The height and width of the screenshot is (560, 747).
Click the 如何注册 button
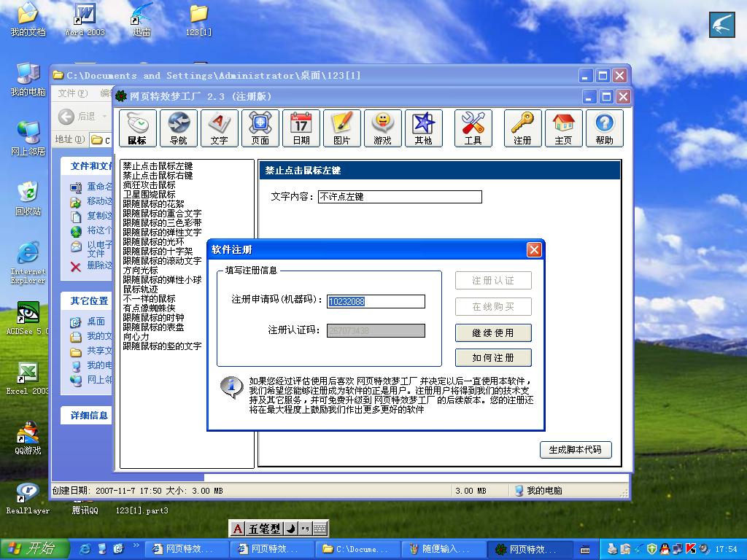pos(493,357)
